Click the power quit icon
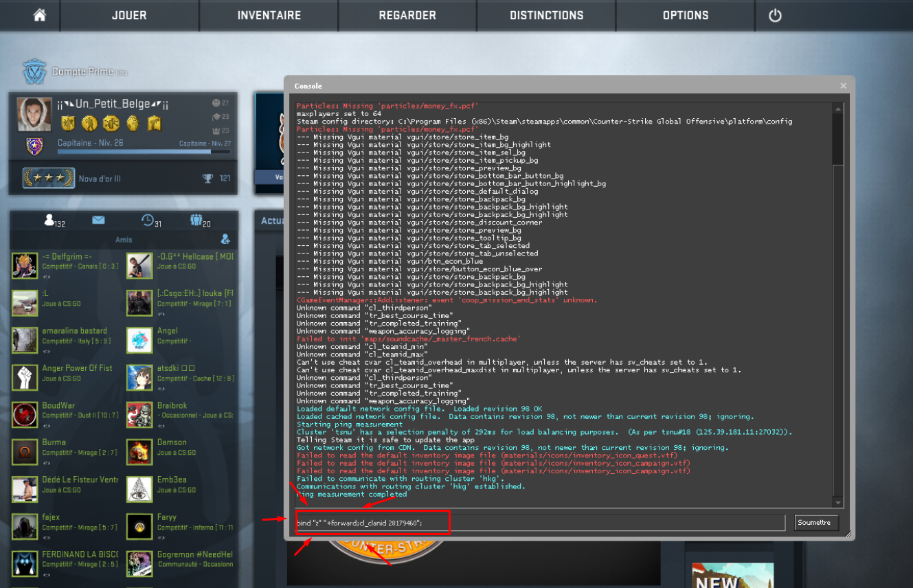913x588 pixels. (x=775, y=15)
